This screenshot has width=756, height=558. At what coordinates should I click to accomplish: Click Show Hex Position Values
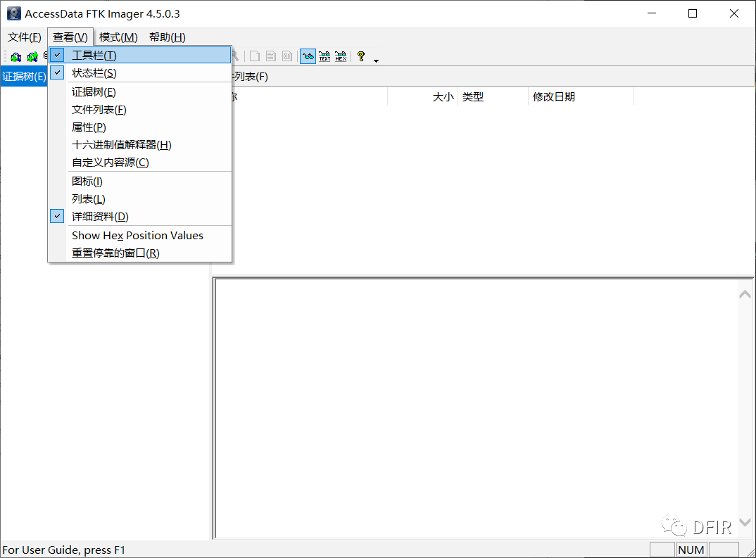pyautogui.click(x=140, y=235)
